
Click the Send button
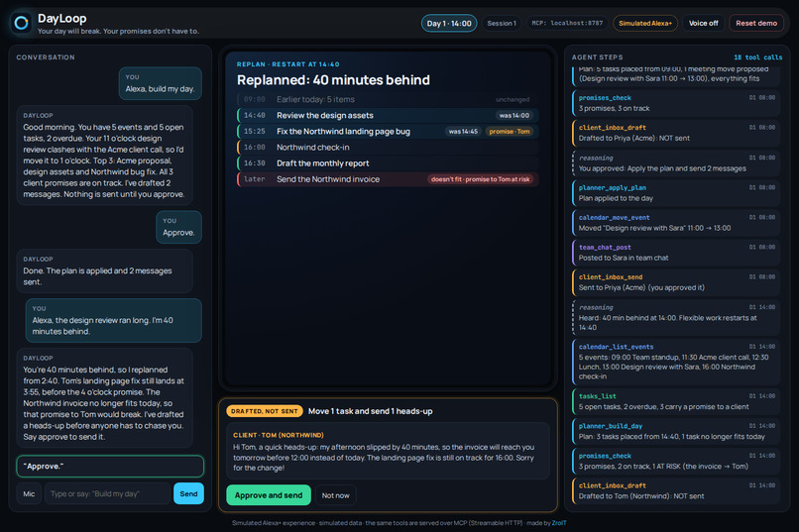(x=188, y=493)
